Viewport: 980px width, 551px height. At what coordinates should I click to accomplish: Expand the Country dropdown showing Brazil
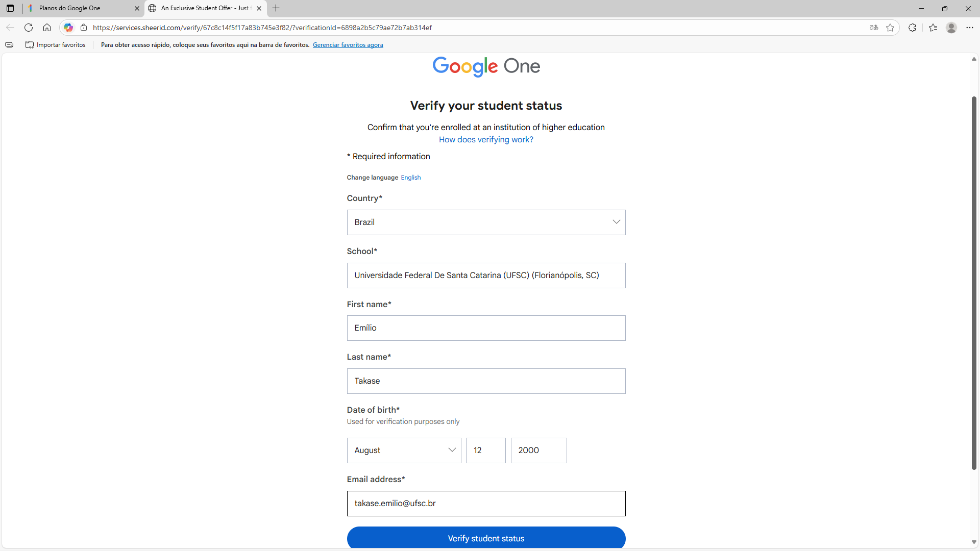486,222
